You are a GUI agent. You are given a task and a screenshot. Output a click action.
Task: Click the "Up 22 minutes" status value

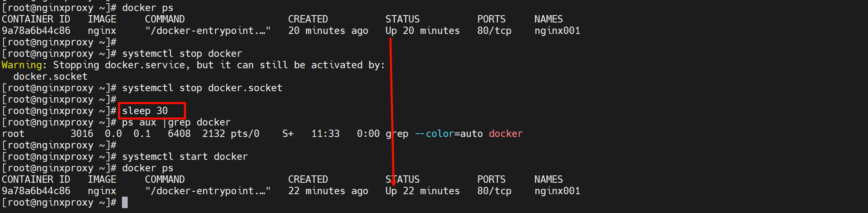(422, 191)
